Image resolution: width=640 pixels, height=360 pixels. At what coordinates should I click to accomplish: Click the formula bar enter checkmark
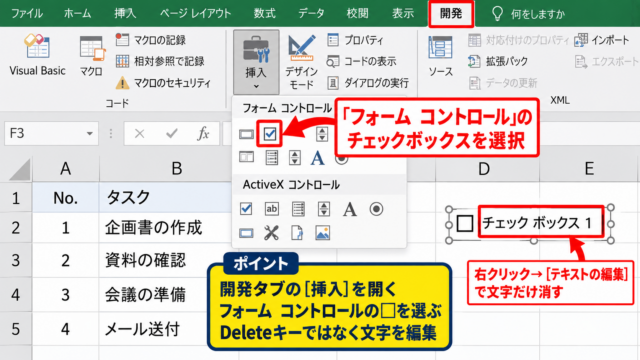(x=172, y=133)
